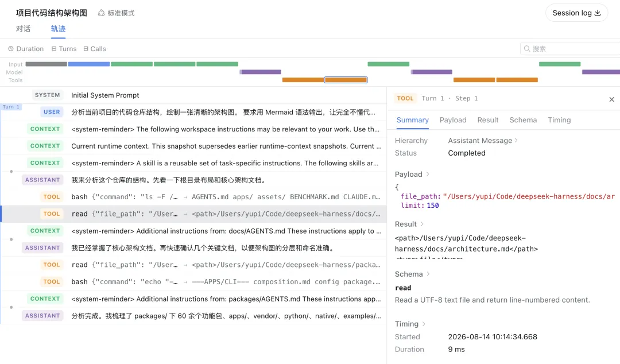This screenshot has width=620, height=364.
Task: Click the read schema description text
Action: [493, 300]
